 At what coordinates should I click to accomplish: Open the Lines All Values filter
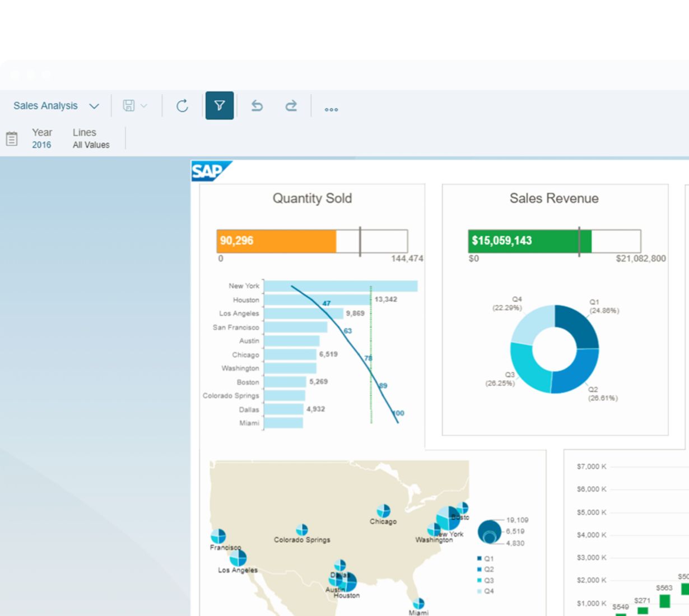91,139
